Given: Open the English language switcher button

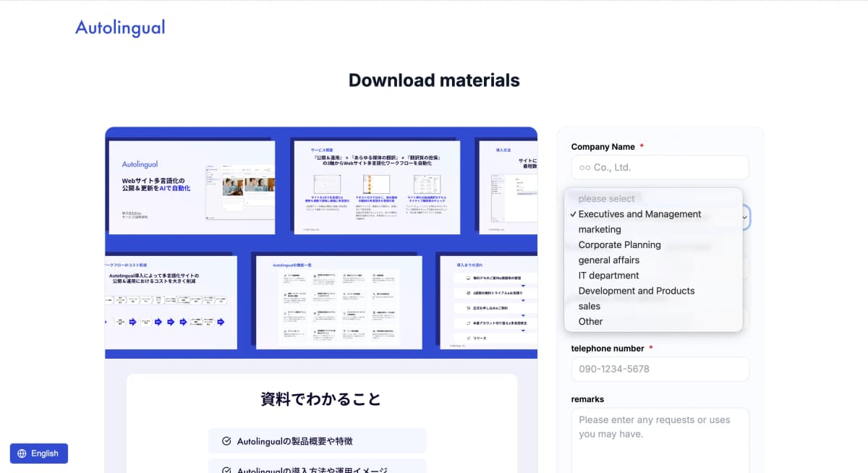Looking at the screenshot, I should pyautogui.click(x=39, y=453).
